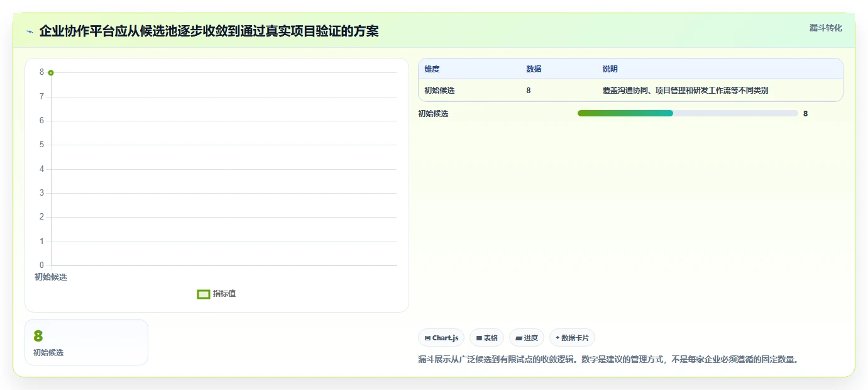Click the value 8 after the progress bar
Image resolution: width=868 pixels, height=390 pixels.
click(x=806, y=114)
